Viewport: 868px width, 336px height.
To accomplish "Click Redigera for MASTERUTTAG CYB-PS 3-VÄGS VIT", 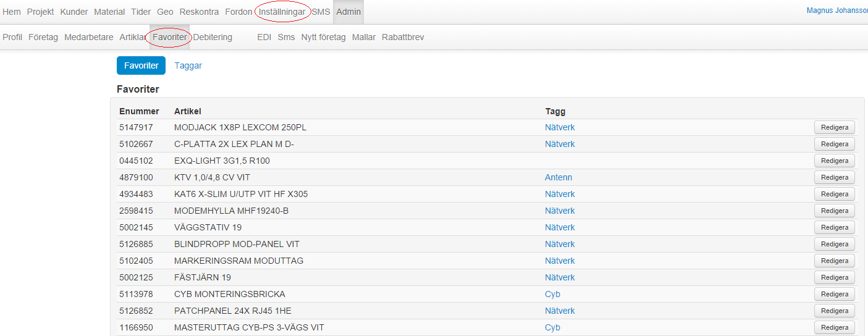I will 834,327.
